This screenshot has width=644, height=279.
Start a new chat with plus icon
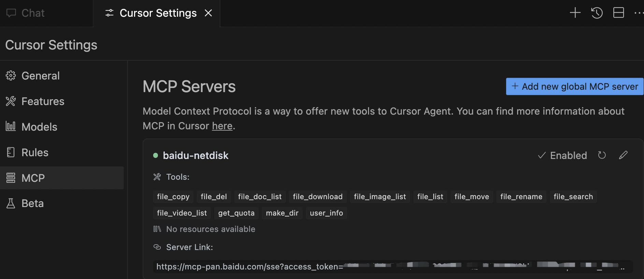point(575,13)
